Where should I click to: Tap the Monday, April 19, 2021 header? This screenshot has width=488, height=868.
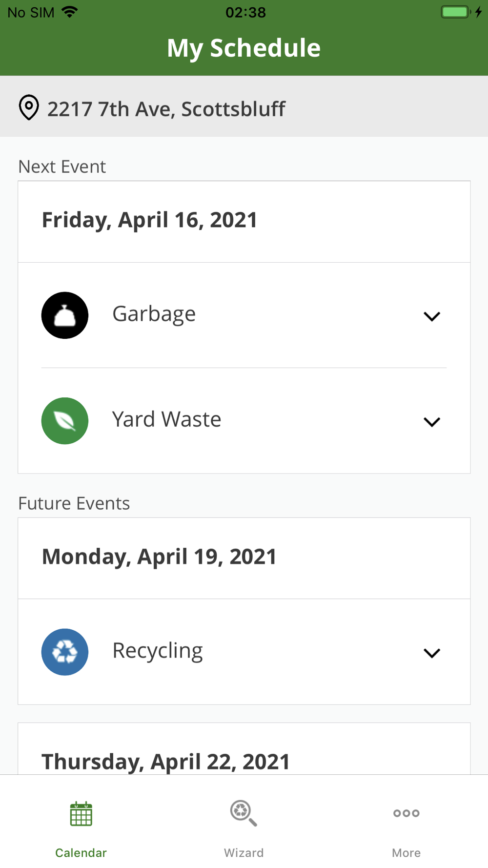point(244,558)
